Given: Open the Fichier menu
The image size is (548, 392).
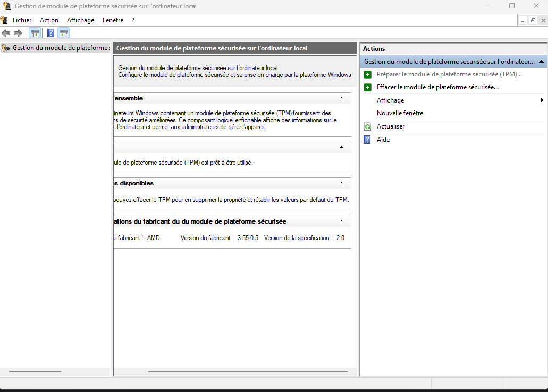Looking at the screenshot, I should pos(22,20).
